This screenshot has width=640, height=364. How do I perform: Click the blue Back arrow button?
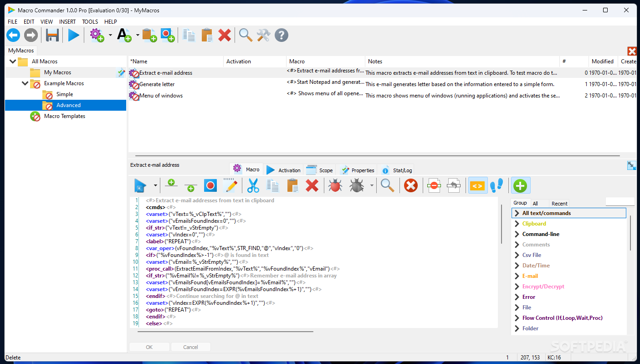pyautogui.click(x=13, y=35)
